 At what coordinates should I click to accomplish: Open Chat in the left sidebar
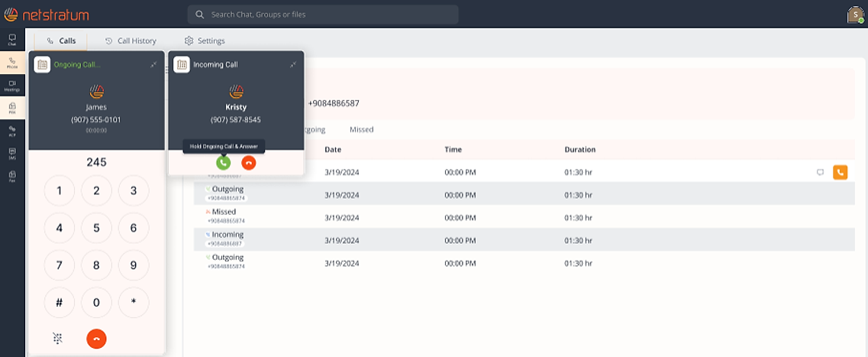12,40
